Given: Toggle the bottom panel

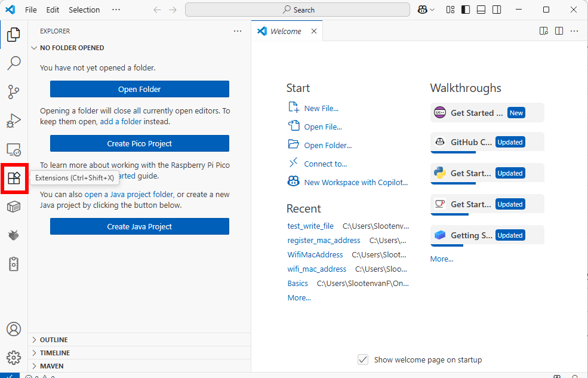Looking at the screenshot, I should pyautogui.click(x=481, y=10).
